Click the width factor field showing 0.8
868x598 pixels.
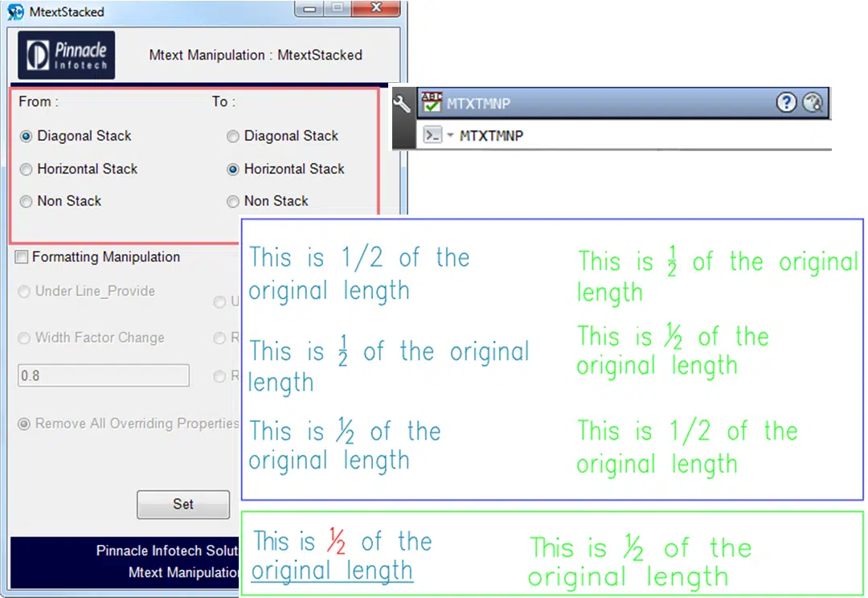pyautogui.click(x=103, y=375)
